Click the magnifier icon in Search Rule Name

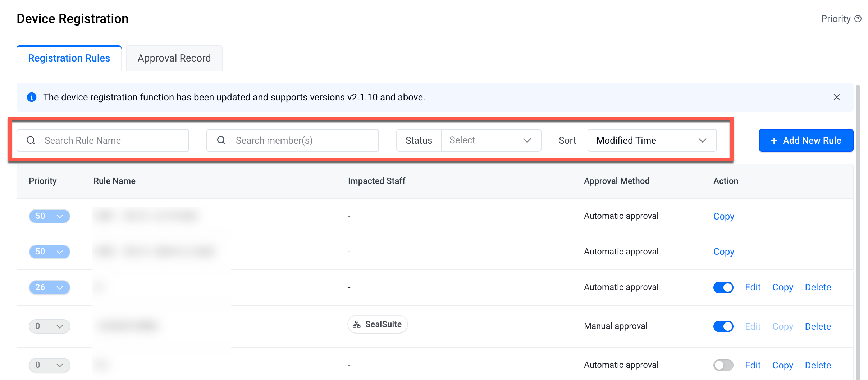(31, 140)
